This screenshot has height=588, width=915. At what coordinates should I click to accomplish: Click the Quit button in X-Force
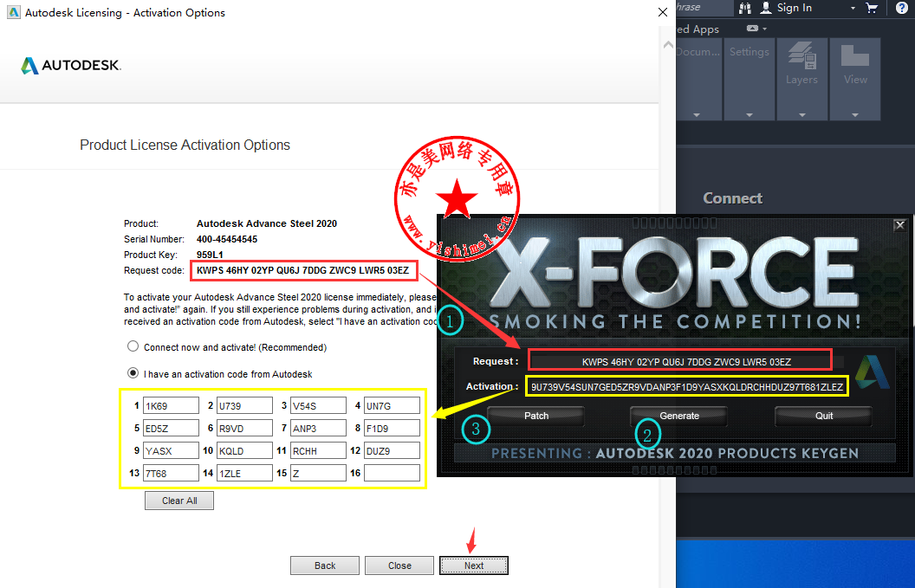pyautogui.click(x=824, y=416)
